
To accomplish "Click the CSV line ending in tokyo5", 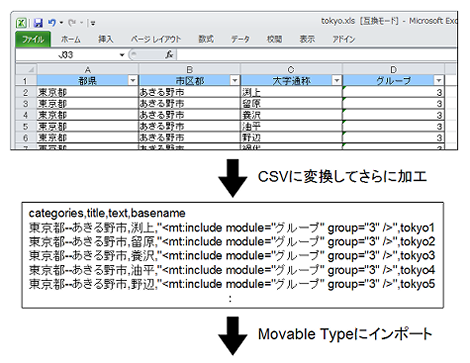I will (x=232, y=284).
